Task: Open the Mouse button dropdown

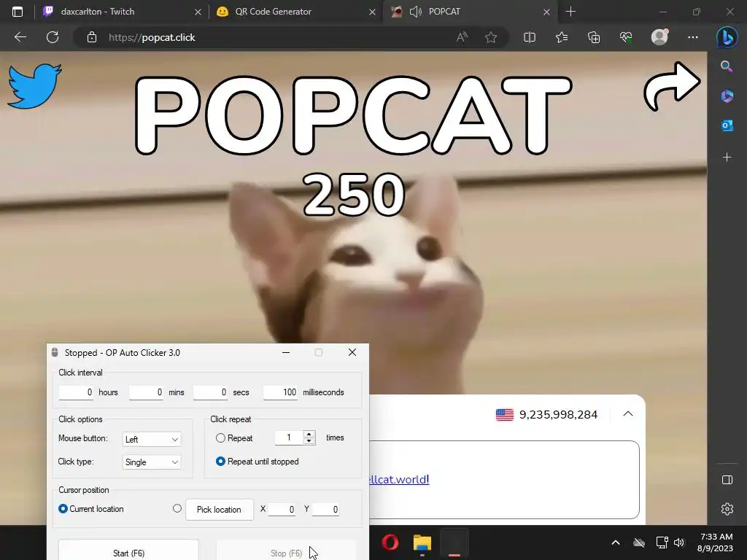Action: point(152,439)
